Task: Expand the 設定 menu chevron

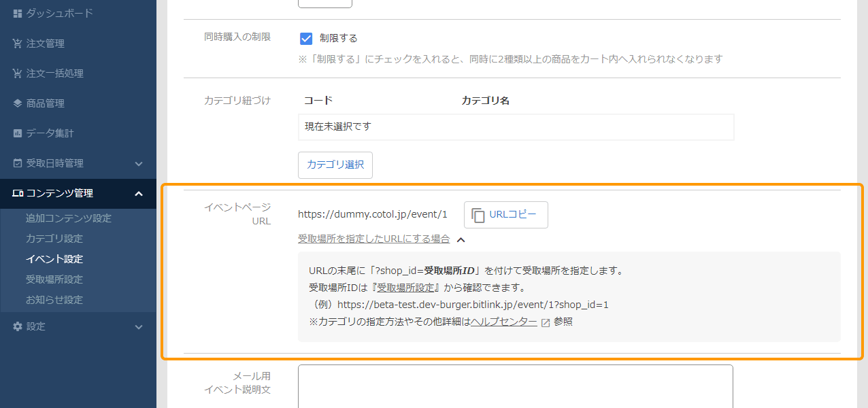Action: point(139,327)
